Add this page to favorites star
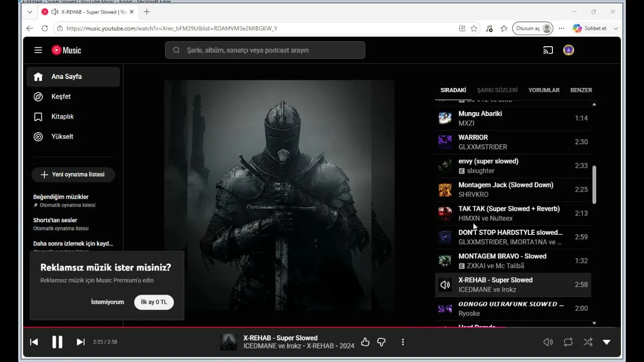The width and height of the screenshot is (644, 362). click(474, 29)
